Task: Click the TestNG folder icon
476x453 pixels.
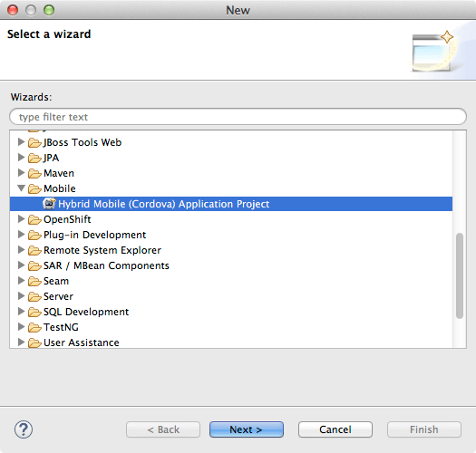Action: tap(34, 327)
